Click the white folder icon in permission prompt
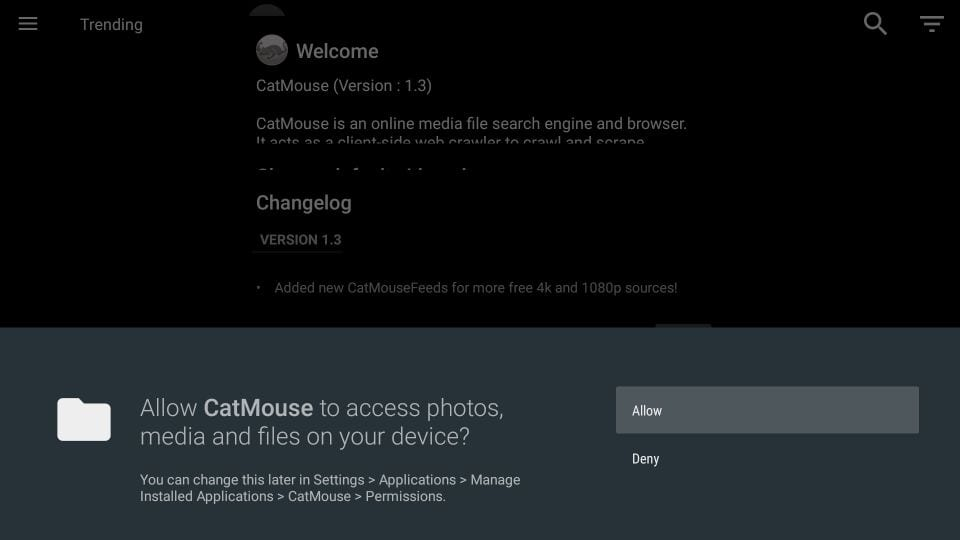This screenshot has width=960, height=540. [x=84, y=419]
